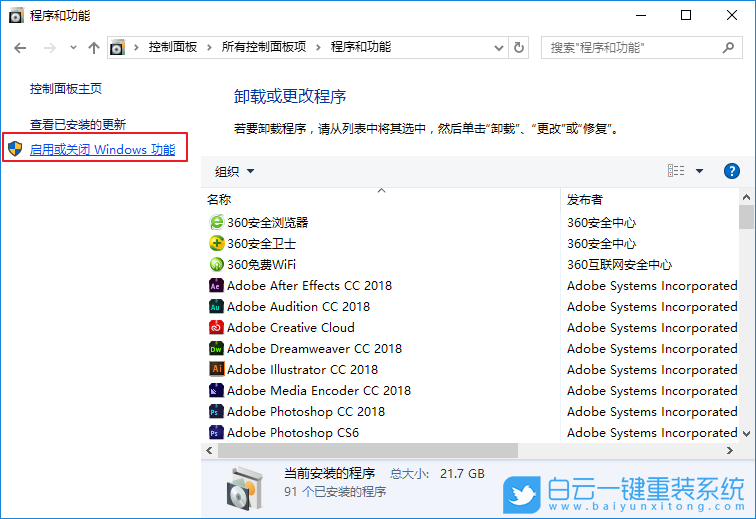Click the address bar control panel icon
Image resolution: width=756 pixels, height=519 pixels.
click(x=117, y=48)
